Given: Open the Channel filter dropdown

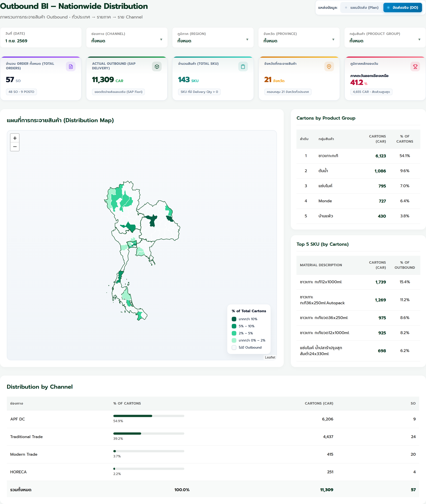Looking at the screenshot, I should tap(127, 38).
